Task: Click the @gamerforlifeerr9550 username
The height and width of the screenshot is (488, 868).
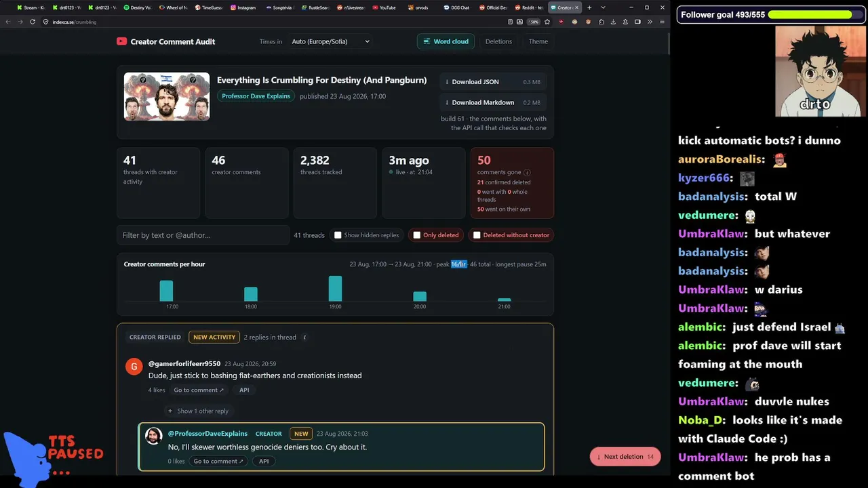Action: click(184, 364)
